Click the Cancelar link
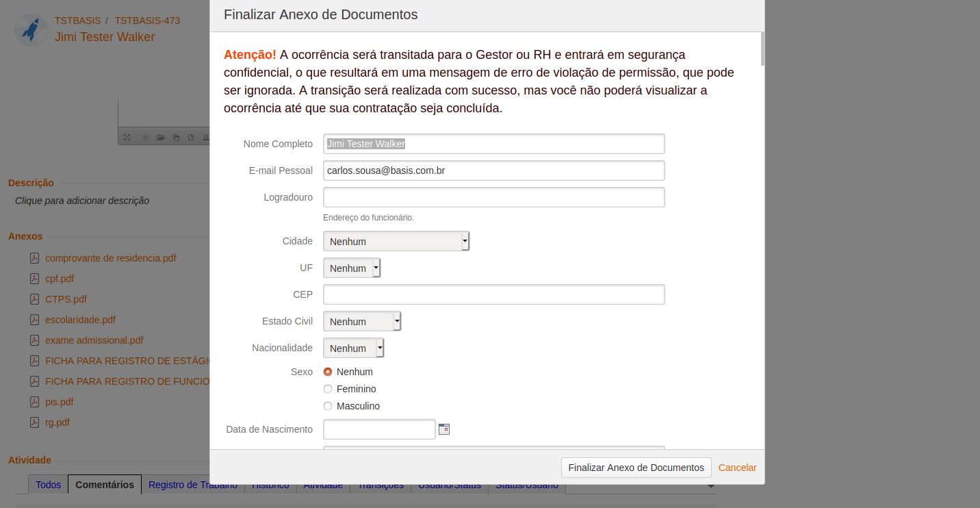The width and height of the screenshot is (980, 508). [x=737, y=468]
